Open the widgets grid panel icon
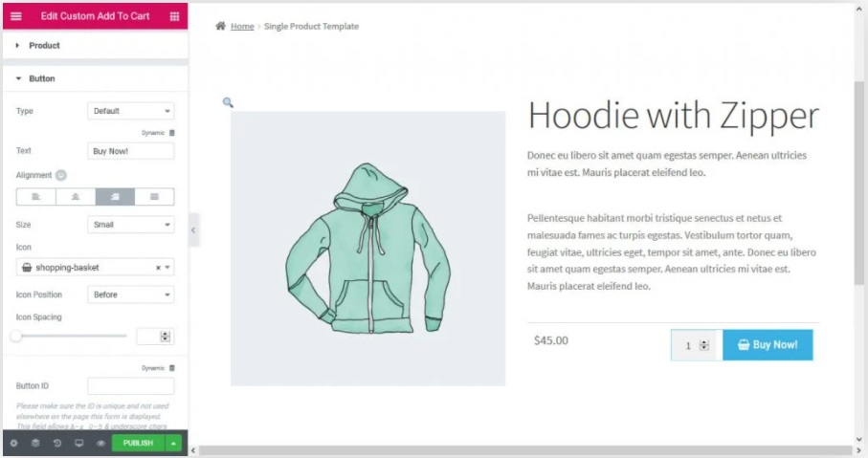Viewport: 868px width, 458px height. [174, 16]
